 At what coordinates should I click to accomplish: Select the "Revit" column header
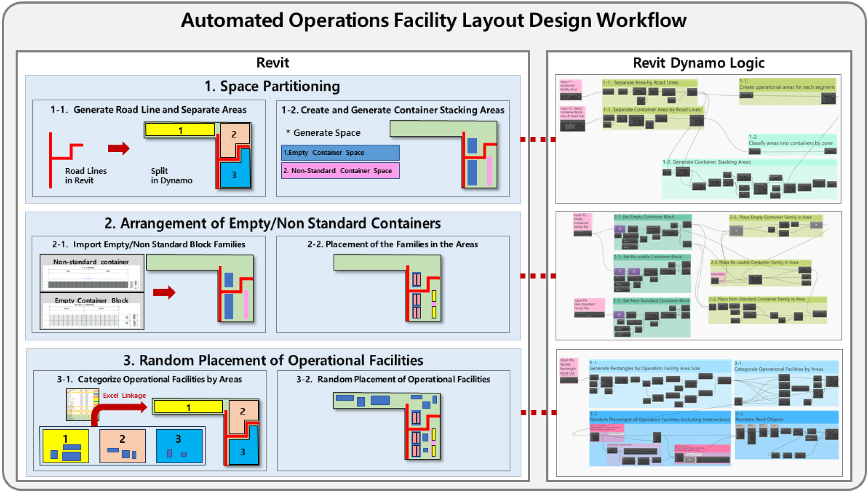(x=273, y=63)
